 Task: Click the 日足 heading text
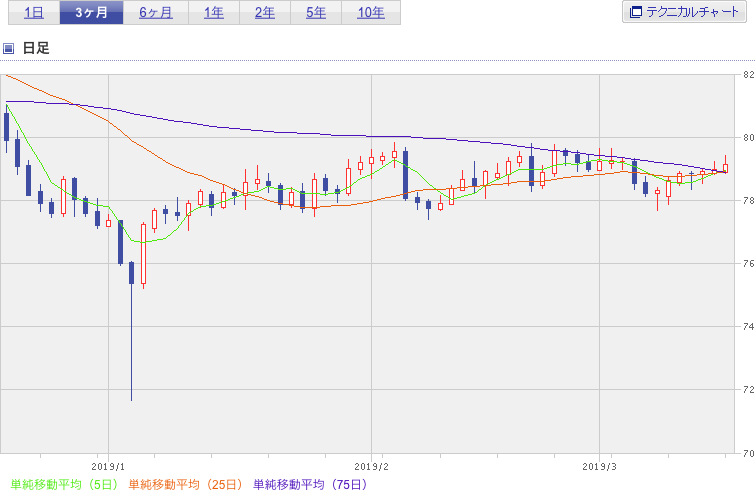(36, 48)
